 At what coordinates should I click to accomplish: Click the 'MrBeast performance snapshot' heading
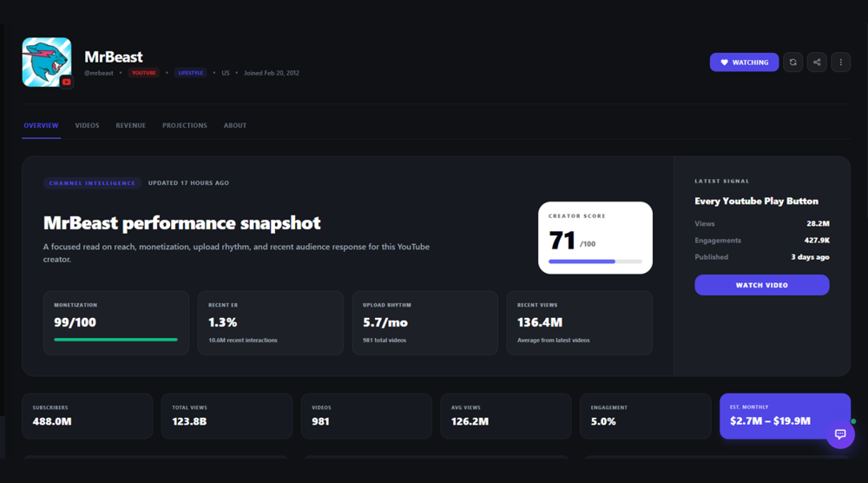181,222
